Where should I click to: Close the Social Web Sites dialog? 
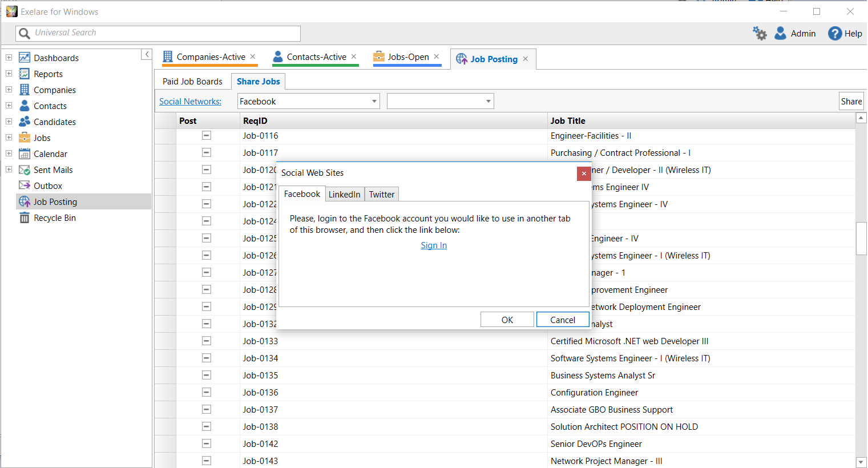tap(584, 174)
